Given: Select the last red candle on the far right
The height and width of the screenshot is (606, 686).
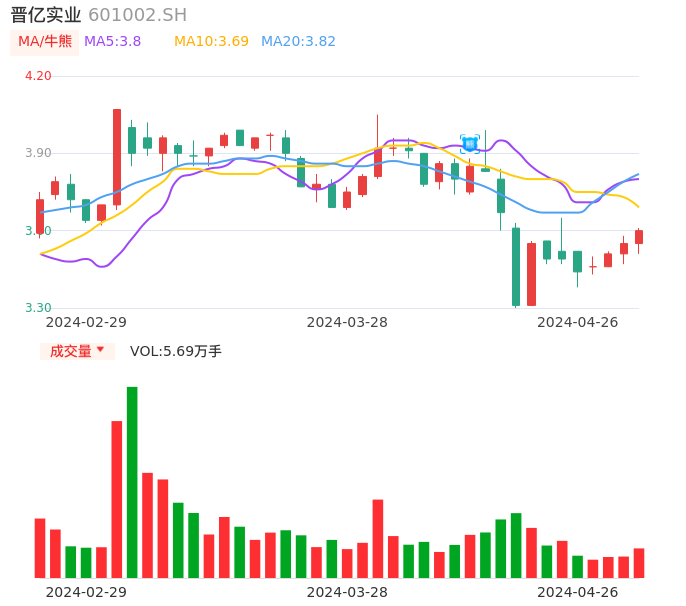Looking at the screenshot, I should tap(639, 237).
